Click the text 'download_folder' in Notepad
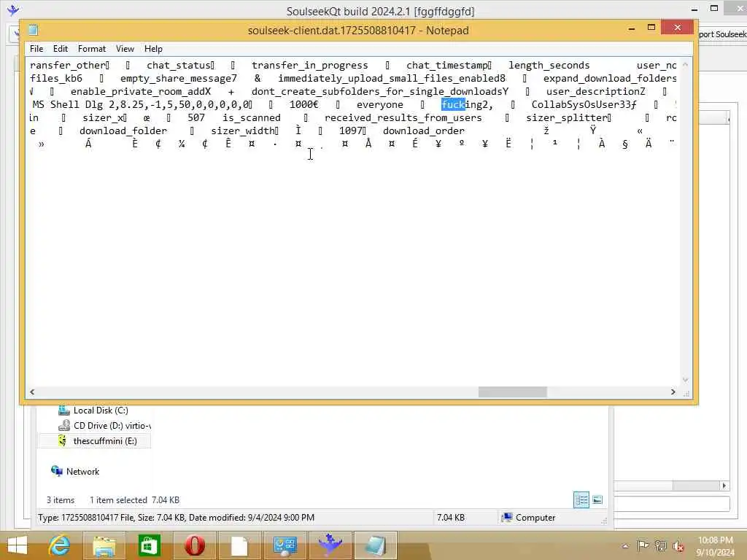Screen dimensions: 747x560 [123, 131]
